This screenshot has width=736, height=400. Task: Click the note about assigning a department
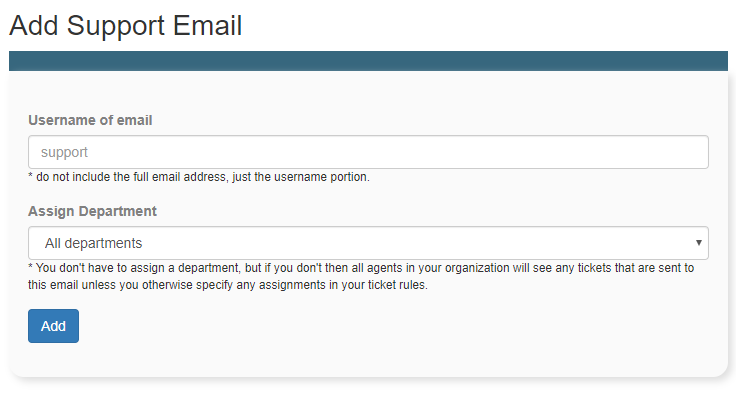pos(361,277)
